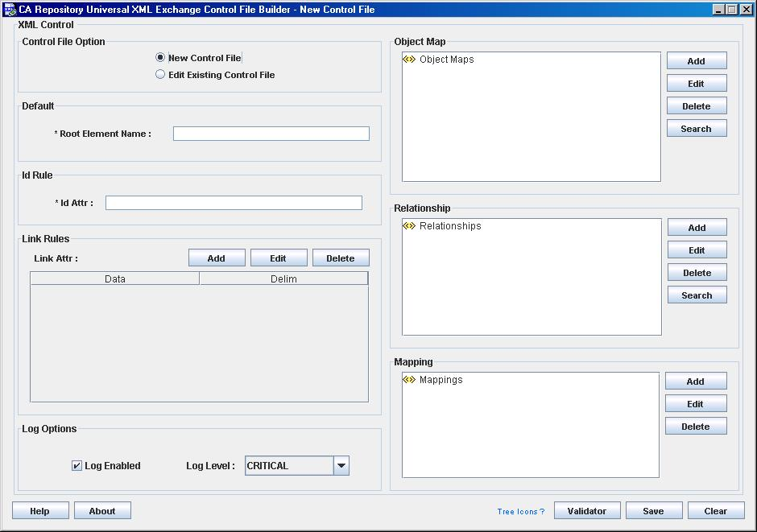757x532 pixels.
Task: Select Edit Existing Control File option
Action: 160,75
